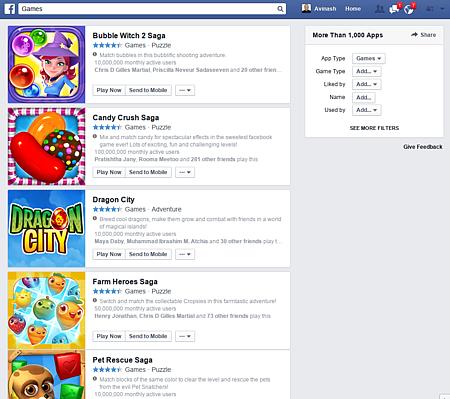This screenshot has height=399, width=450.
Task: Open the Pet Rescue Saga thumbnail
Action: (47, 375)
